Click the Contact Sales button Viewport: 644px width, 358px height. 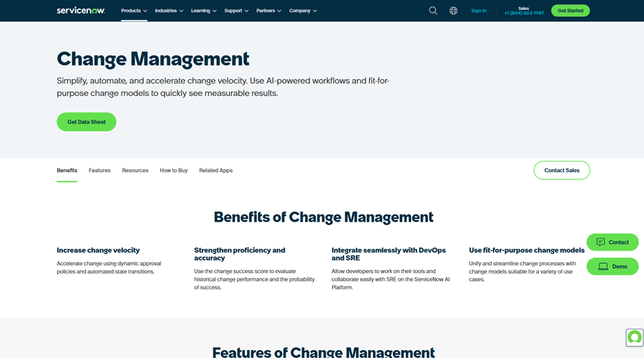tap(562, 170)
